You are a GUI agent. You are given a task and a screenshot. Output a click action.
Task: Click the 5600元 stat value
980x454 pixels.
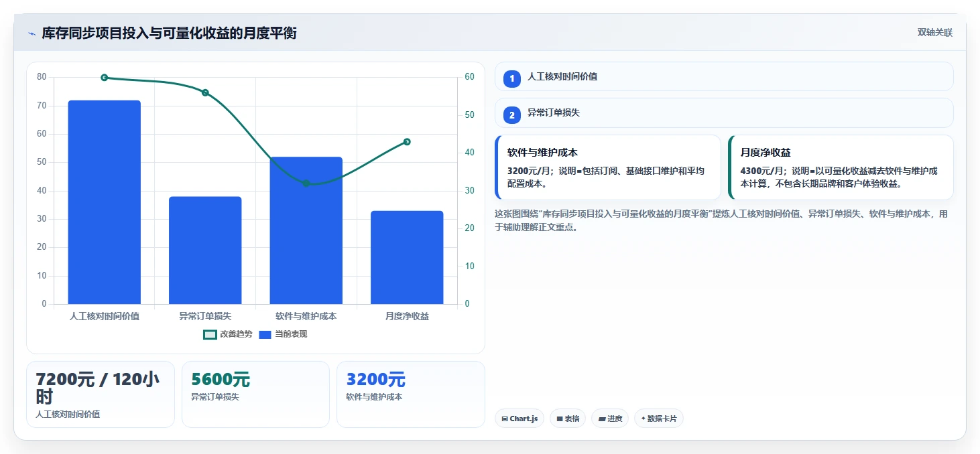(x=221, y=380)
